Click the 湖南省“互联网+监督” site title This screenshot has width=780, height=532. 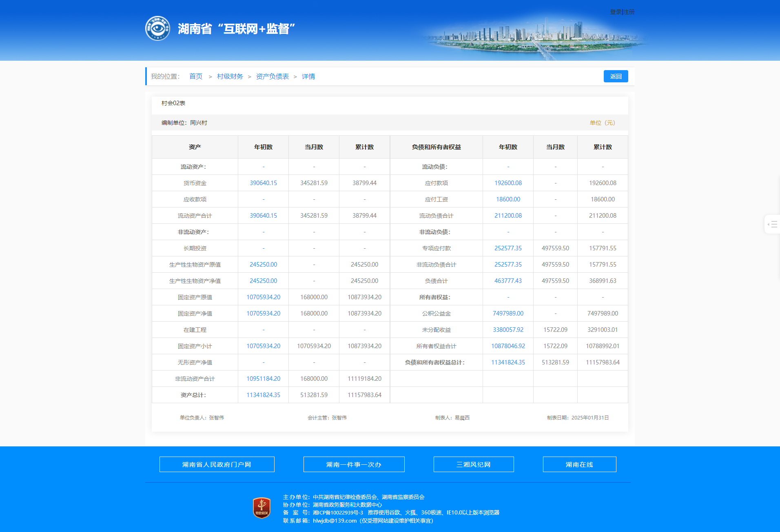[x=236, y=29]
